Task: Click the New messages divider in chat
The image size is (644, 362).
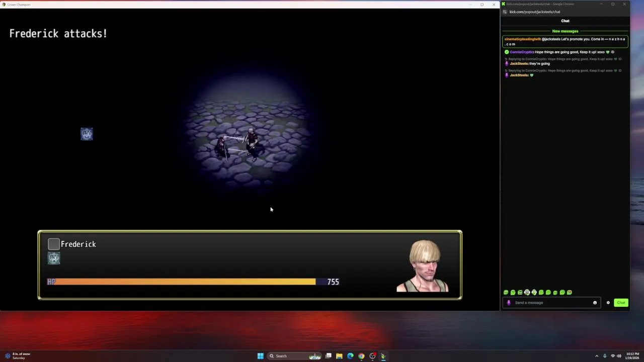Action: point(565,31)
